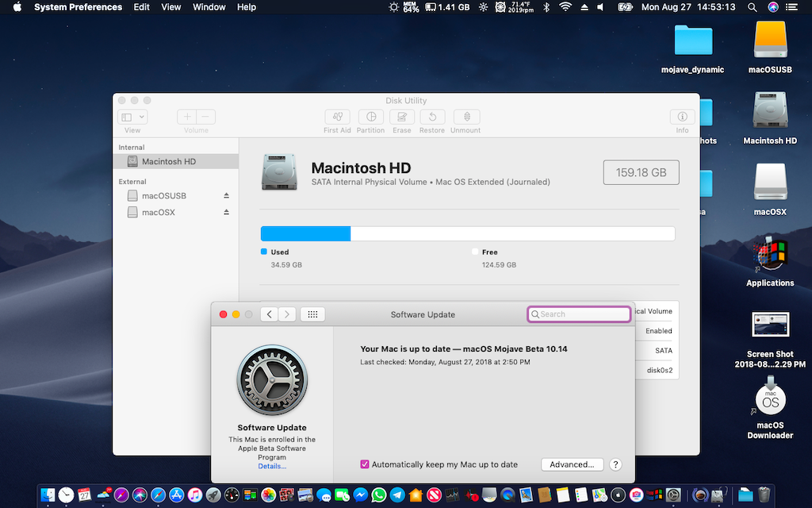Open Messages app in the Dock
The height and width of the screenshot is (508, 812).
324,495
